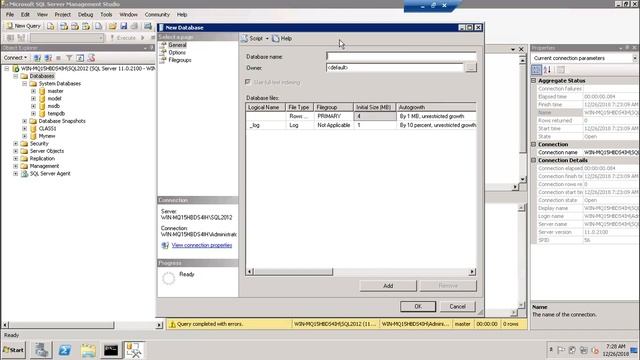Click the Alphabetical sort icon in Properties
640x360 pixels.
(547, 70)
